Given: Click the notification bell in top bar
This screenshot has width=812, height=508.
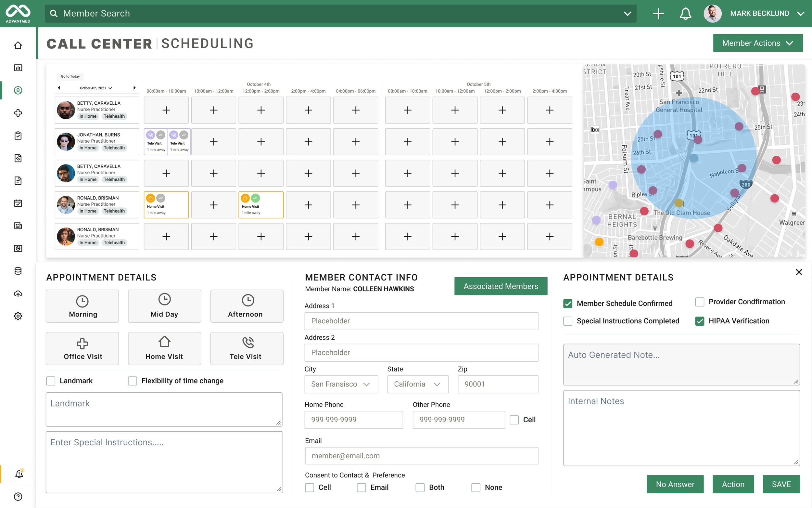Looking at the screenshot, I should pos(685,13).
